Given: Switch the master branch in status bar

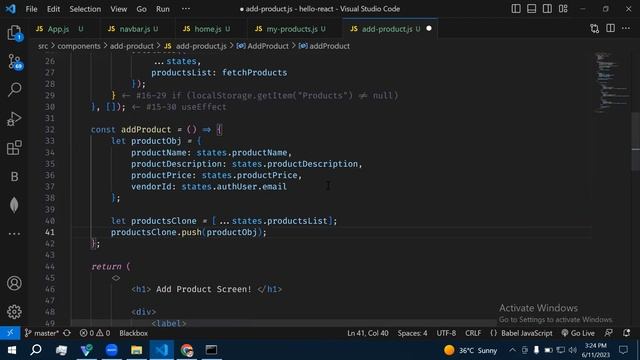Looking at the screenshot, I should pyautogui.click(x=42, y=333).
